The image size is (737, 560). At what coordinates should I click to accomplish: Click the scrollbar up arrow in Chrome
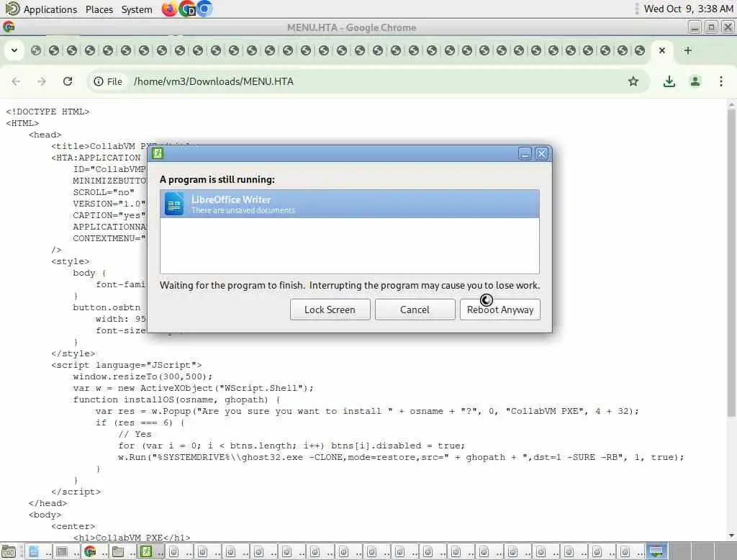[x=731, y=104]
